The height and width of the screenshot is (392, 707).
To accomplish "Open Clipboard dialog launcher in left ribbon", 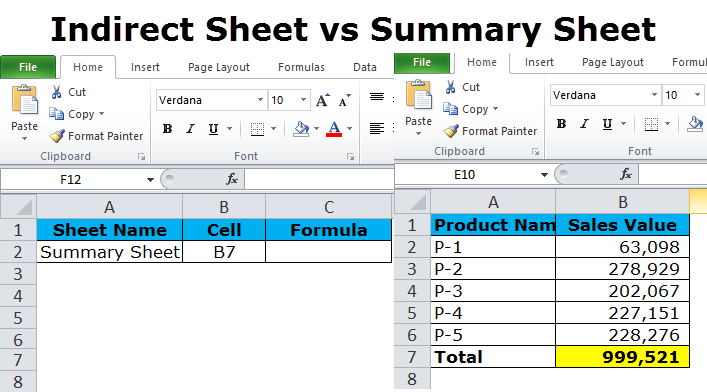I will (142, 157).
